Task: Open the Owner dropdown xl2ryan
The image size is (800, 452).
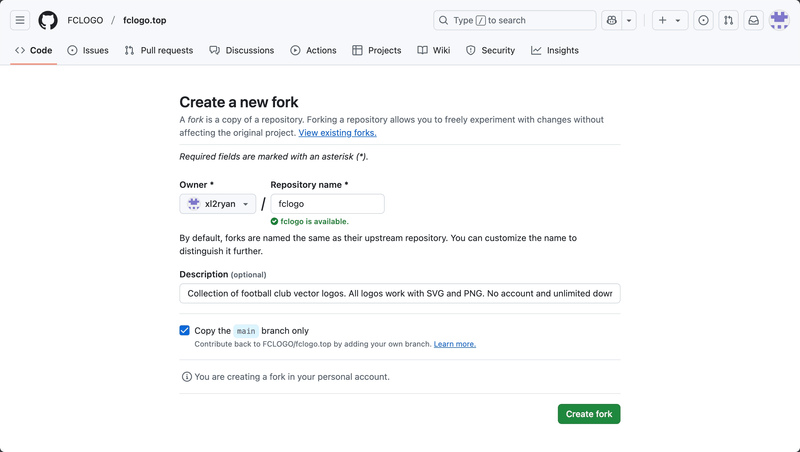Action: [218, 204]
